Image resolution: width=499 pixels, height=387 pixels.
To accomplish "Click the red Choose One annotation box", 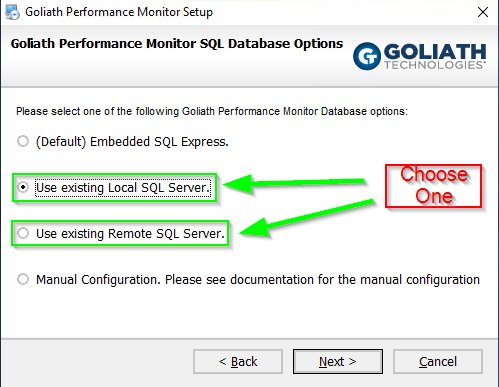I will coord(434,186).
